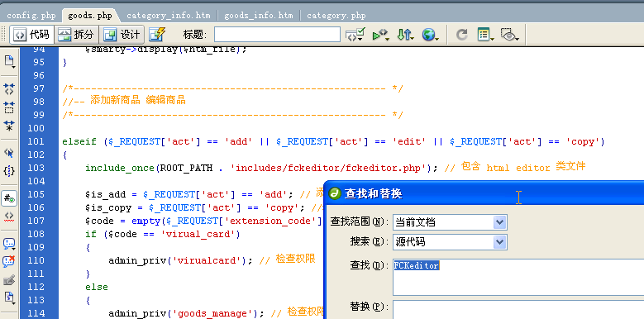Click line number 101 in gutter
This screenshot has width=644, height=319.
[x=36, y=141]
